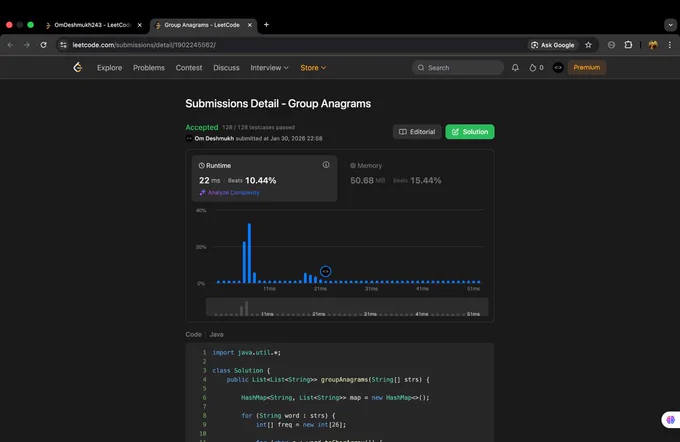
Task: Click the LeetCode logo icon
Action: (78, 67)
